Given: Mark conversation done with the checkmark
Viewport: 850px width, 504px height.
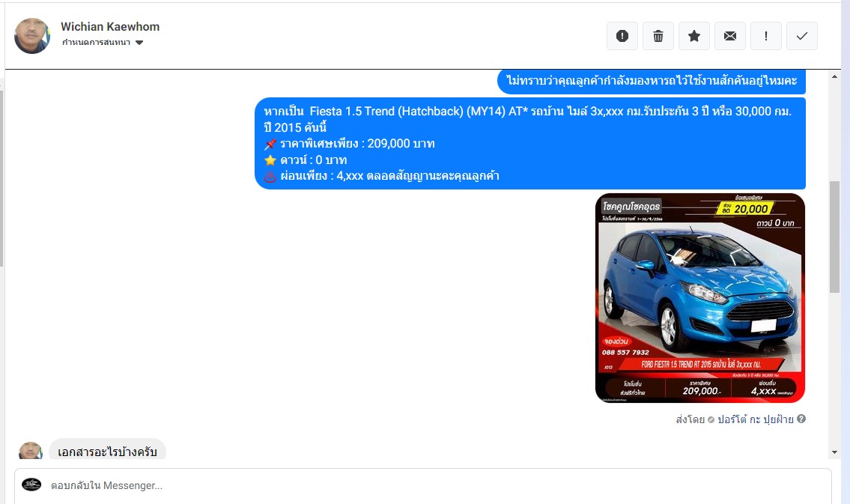Looking at the screenshot, I should tap(802, 36).
